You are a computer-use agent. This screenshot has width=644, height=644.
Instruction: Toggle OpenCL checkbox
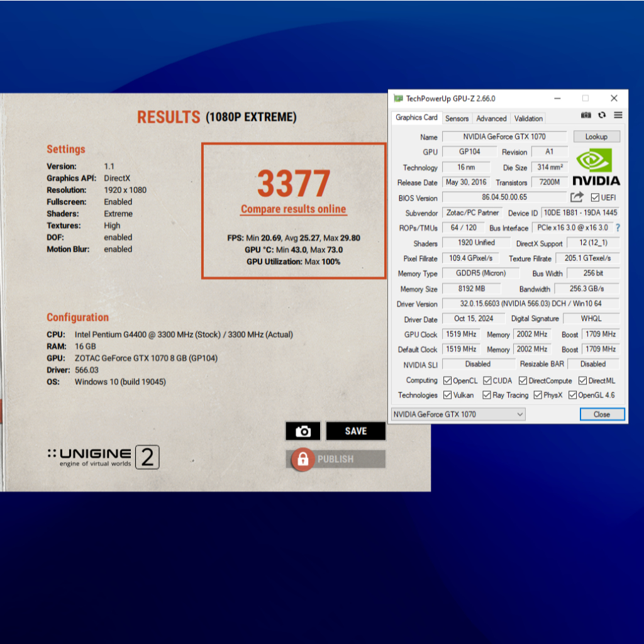click(447, 380)
